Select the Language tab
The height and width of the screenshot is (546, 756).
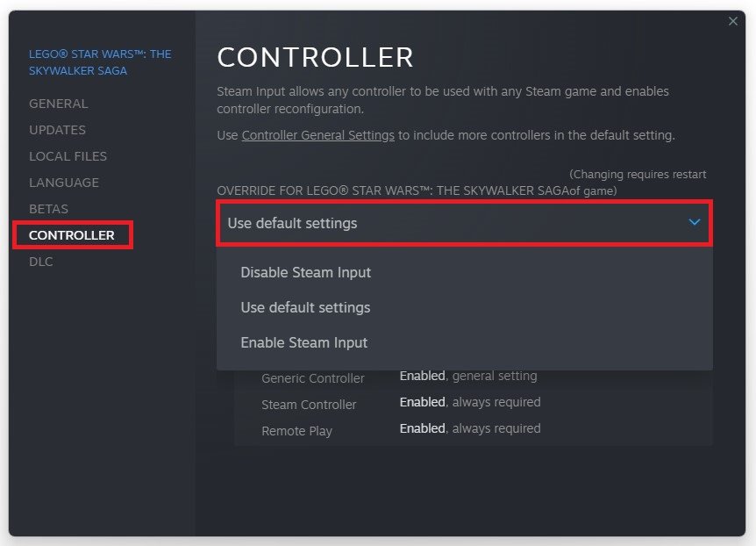64,183
